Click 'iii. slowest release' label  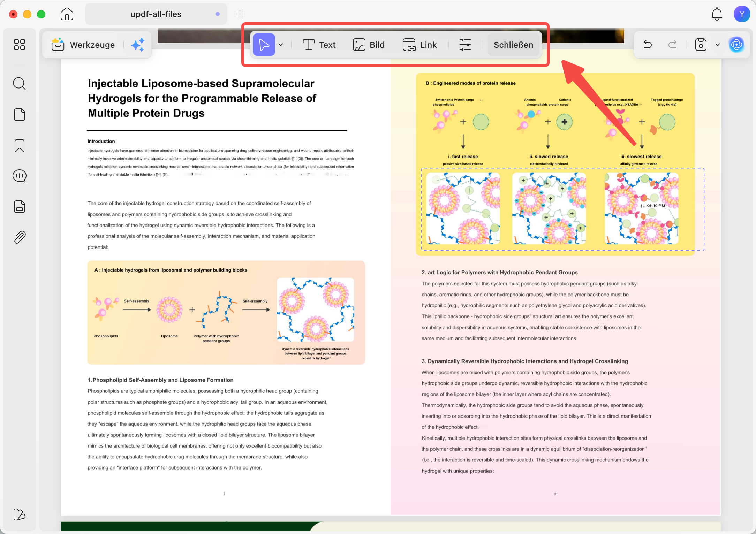(x=641, y=157)
